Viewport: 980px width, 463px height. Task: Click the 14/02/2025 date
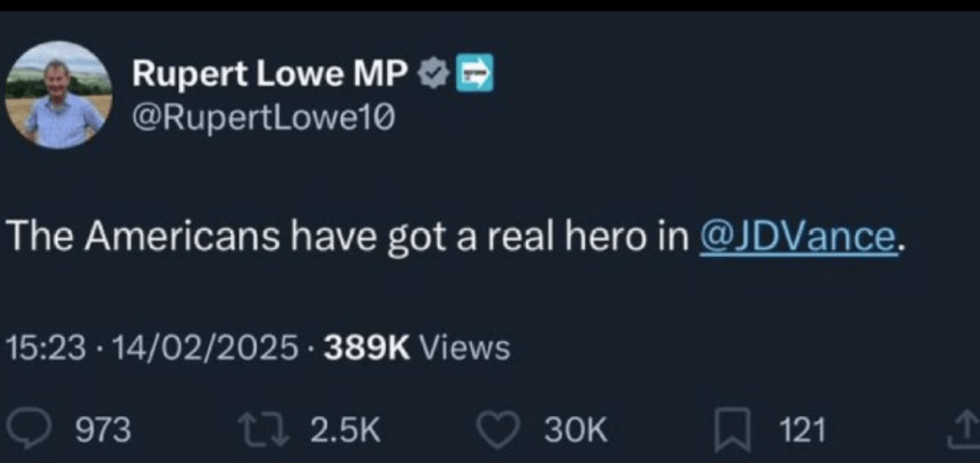pos(206,348)
